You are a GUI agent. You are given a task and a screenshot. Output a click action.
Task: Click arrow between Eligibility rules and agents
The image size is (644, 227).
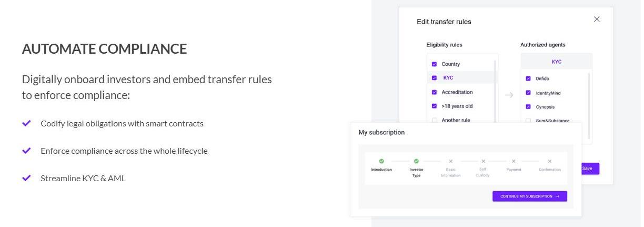coord(509,95)
